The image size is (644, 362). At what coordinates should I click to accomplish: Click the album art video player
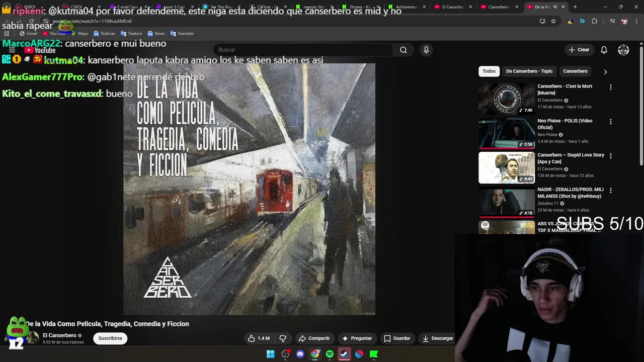coord(249,189)
